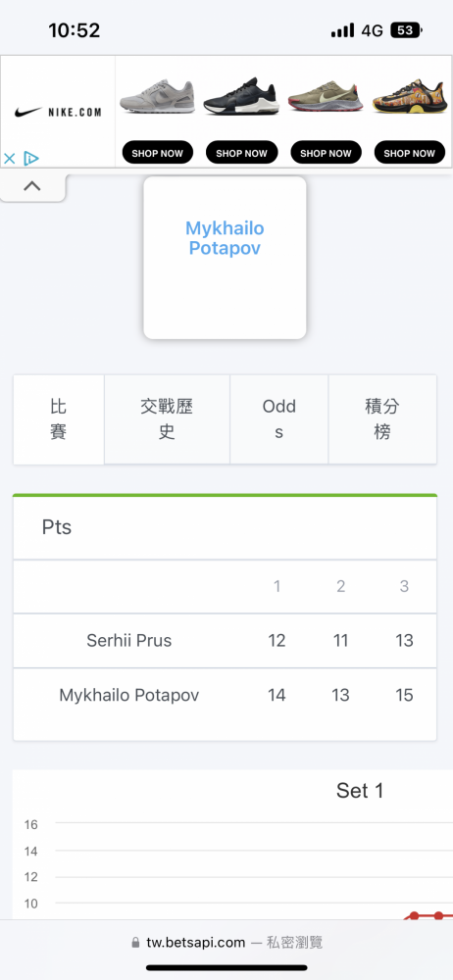Open the 積分榜 standings tab
Image resolution: width=453 pixels, height=980 pixels.
[382, 419]
